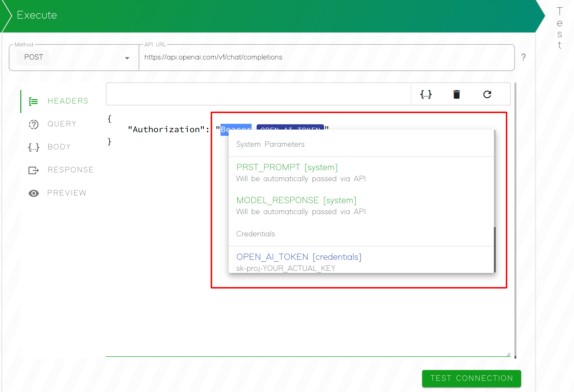This screenshot has height=392, width=574.
Task: Expand the Method dropdown arrow
Action: click(127, 58)
